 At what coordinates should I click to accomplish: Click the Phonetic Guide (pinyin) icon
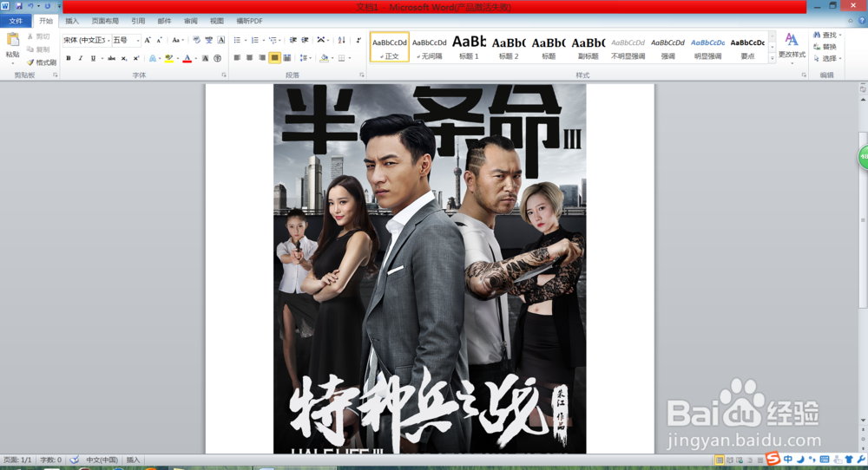pos(208,40)
